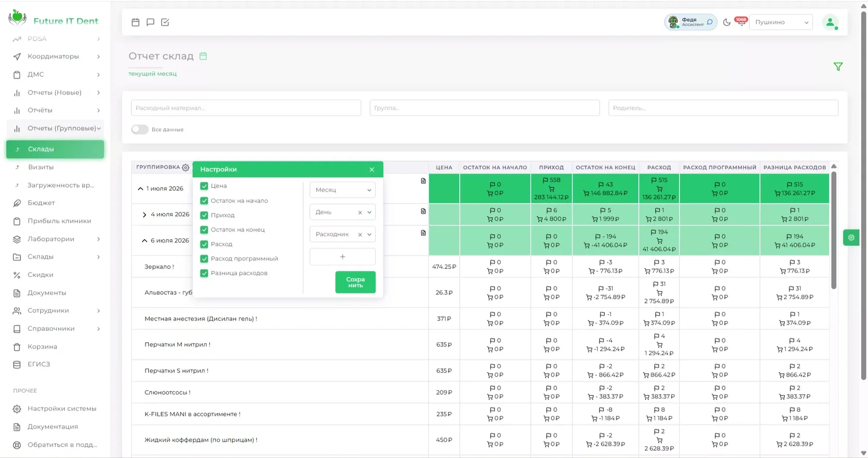Open the tasks checklist icon in toolbar
Screen dimensions: 868x458
(165, 22)
